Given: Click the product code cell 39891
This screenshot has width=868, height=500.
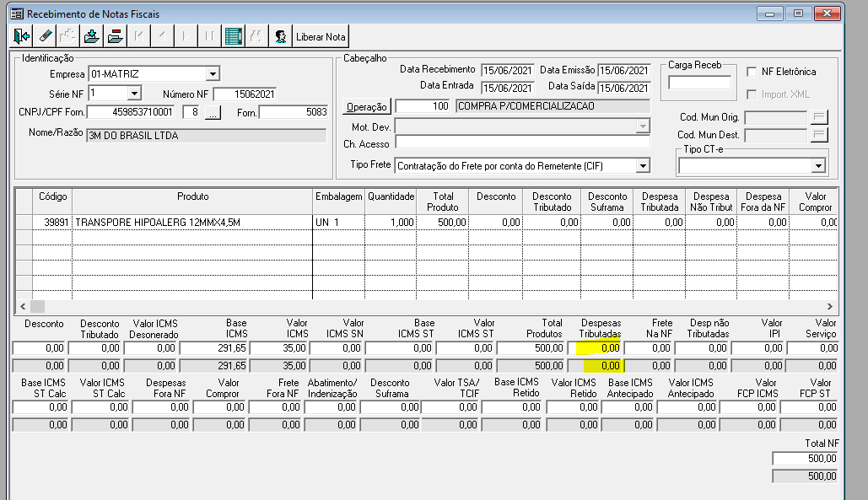Looking at the screenshot, I should (x=52, y=223).
